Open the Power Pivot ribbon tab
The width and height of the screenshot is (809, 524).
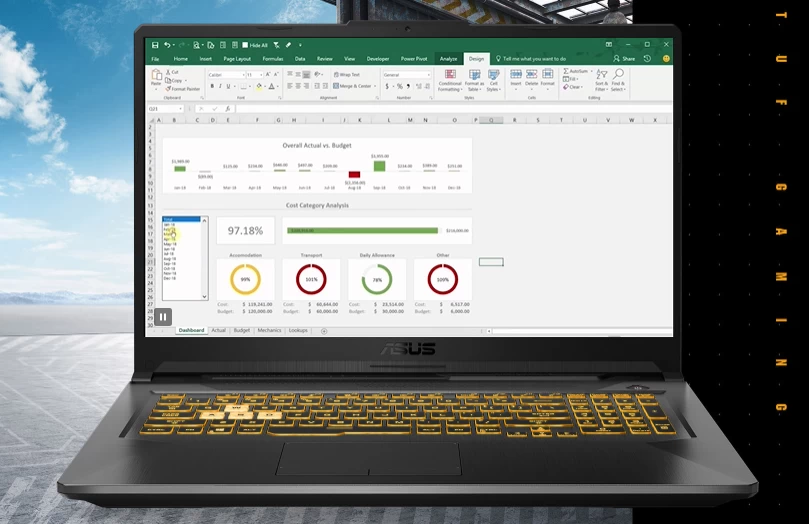click(x=414, y=59)
